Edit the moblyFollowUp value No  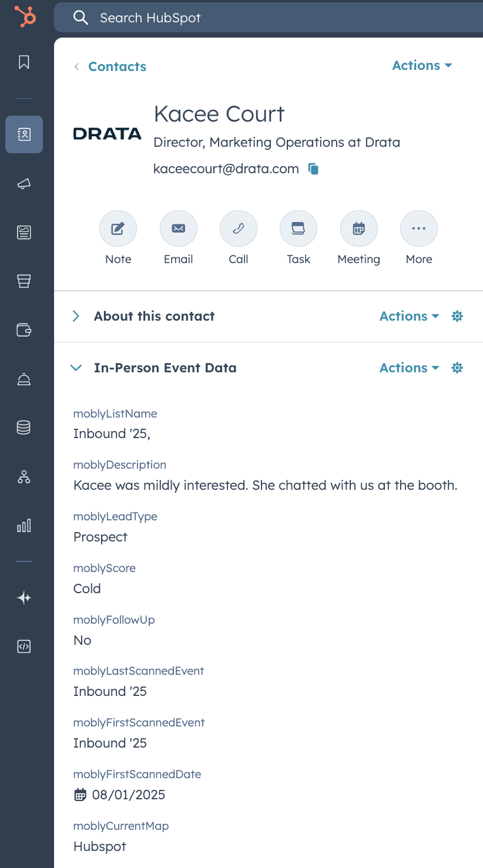tap(82, 640)
